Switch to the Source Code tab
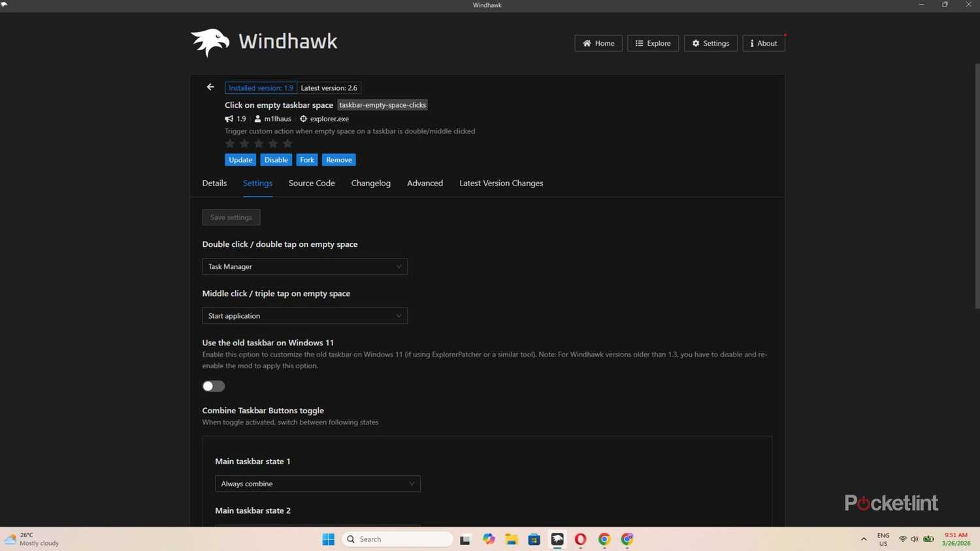This screenshot has width=980, height=551. (312, 183)
